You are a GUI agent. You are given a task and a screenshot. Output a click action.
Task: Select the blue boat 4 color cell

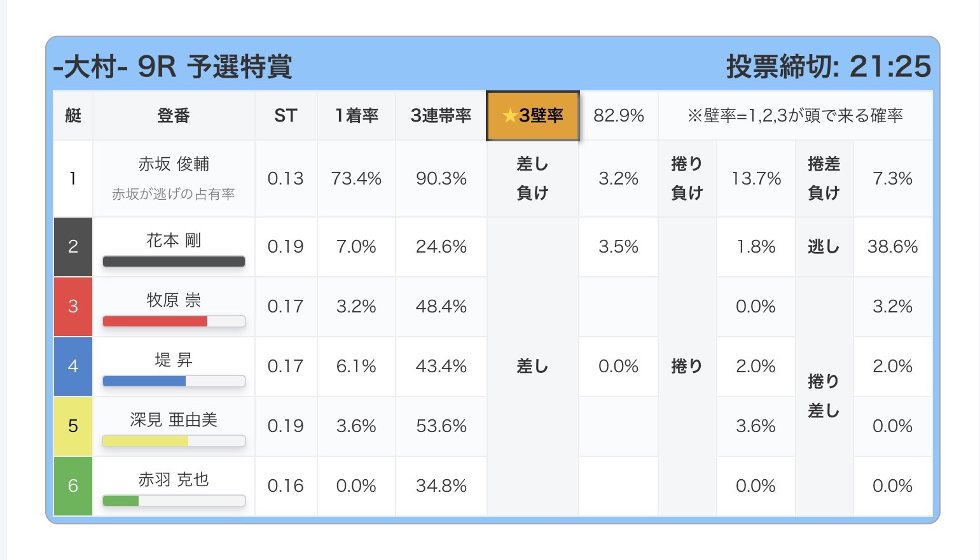(73, 366)
